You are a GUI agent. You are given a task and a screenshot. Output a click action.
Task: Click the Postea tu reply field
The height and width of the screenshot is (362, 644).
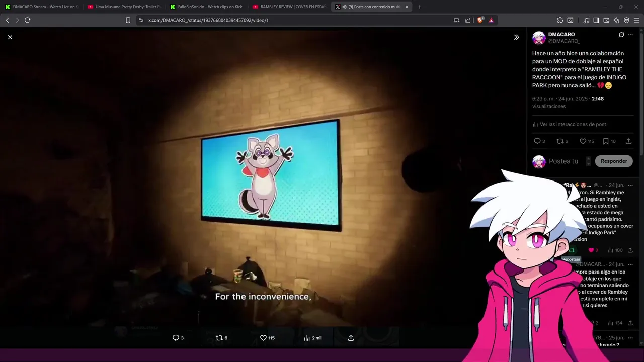(x=563, y=161)
